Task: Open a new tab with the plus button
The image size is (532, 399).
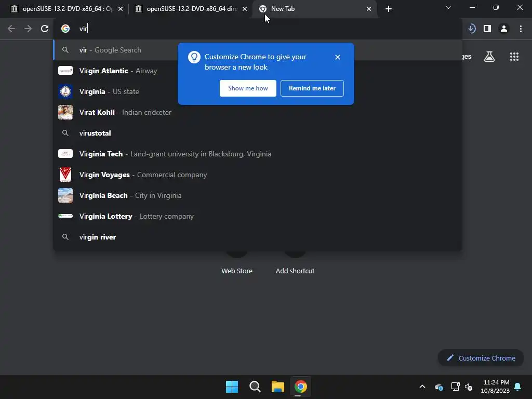Action: tap(389, 9)
